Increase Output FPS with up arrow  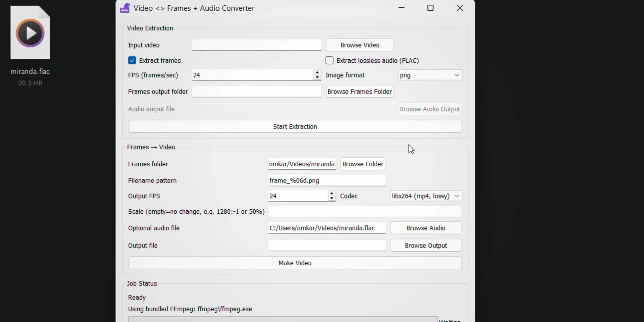tap(332, 193)
